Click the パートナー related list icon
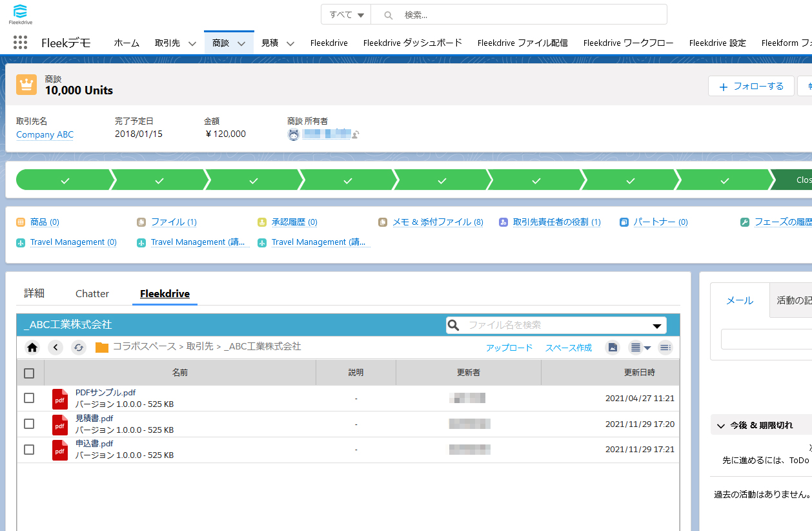Screen dimensions: 812x531 [x=624, y=222]
